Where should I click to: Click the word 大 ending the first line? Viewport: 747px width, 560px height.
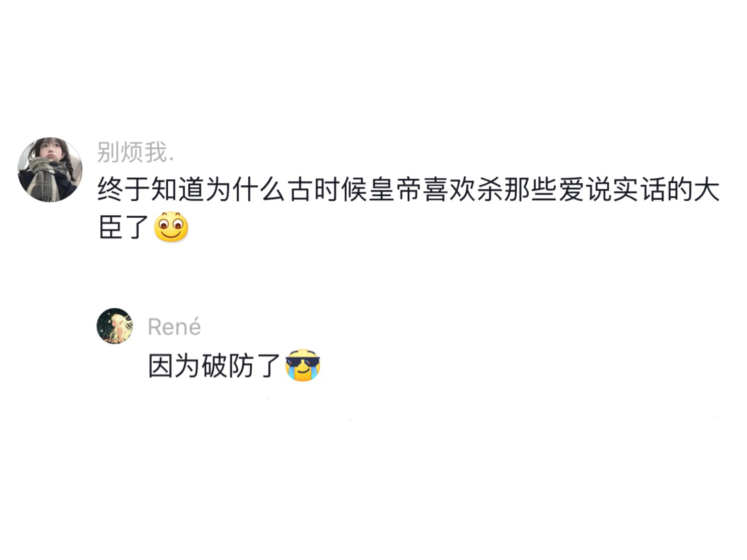click(707, 190)
